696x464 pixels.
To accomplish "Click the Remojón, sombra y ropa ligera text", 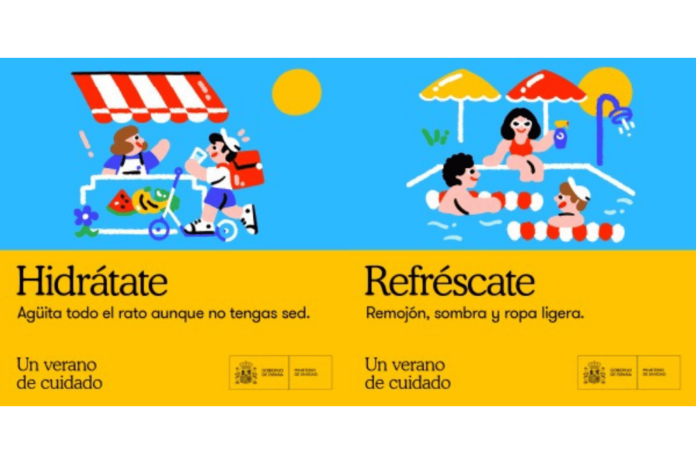I will (x=475, y=313).
